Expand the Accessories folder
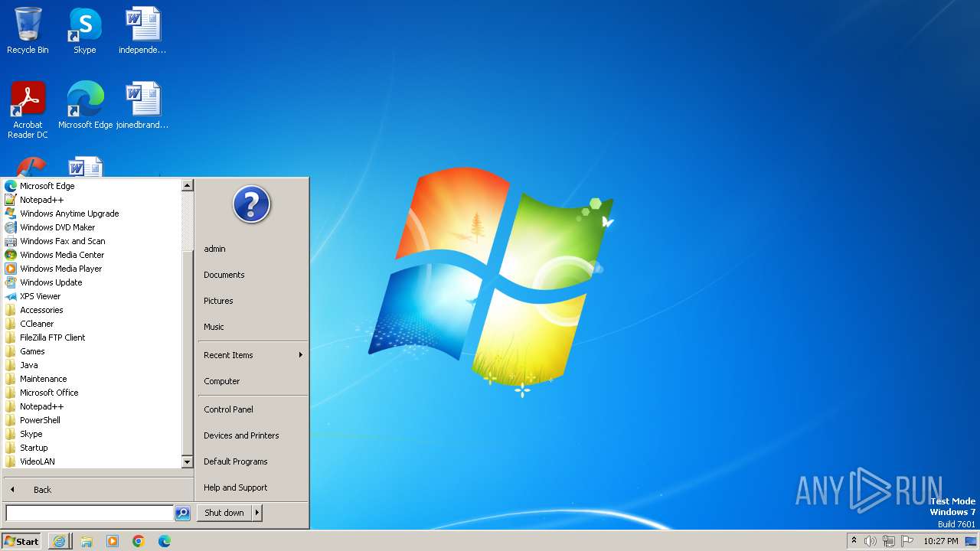980x551 pixels. coord(92,310)
